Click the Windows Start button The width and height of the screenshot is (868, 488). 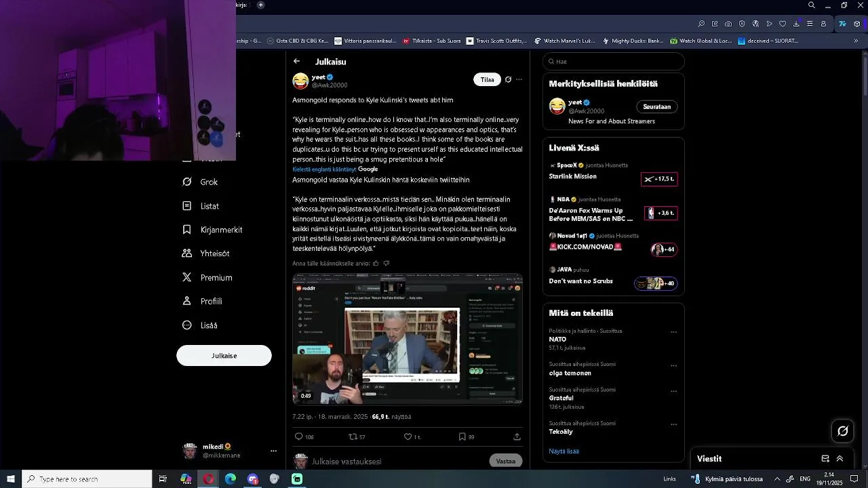click(x=11, y=479)
